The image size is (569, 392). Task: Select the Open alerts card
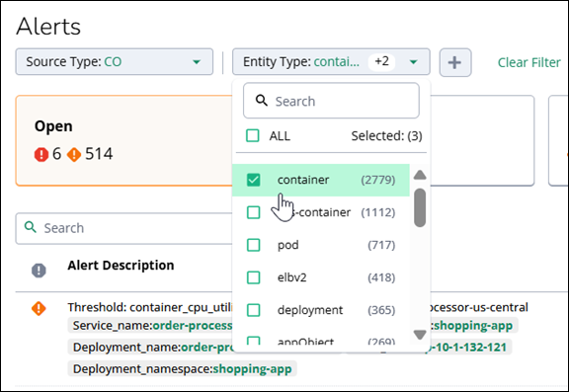pos(124,140)
